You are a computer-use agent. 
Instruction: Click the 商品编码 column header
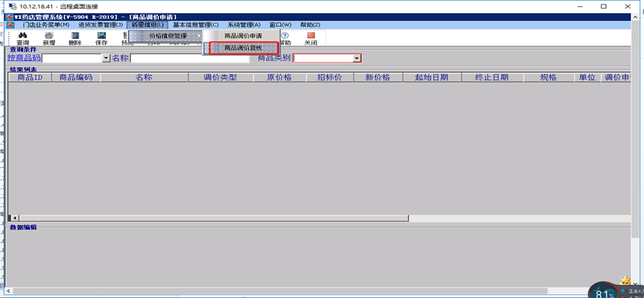[75, 77]
